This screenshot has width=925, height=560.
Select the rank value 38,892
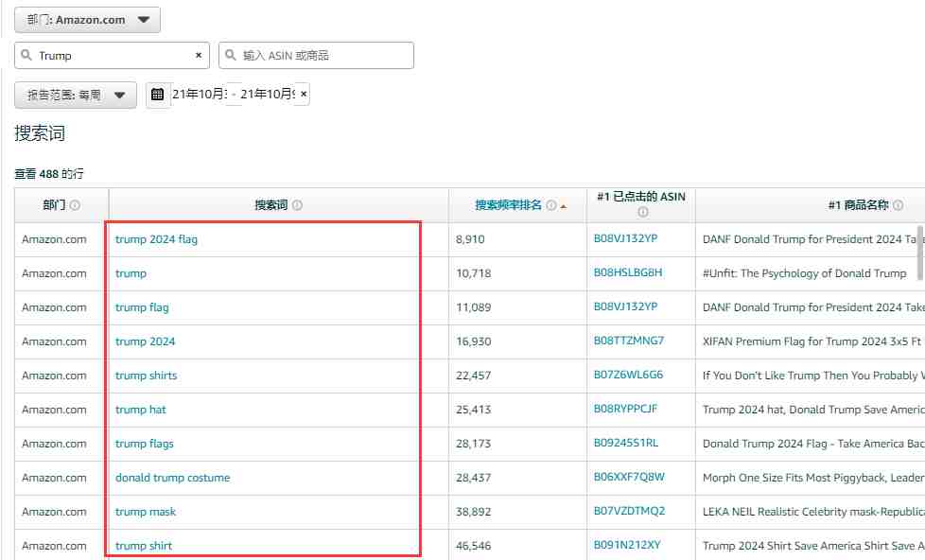click(x=473, y=512)
